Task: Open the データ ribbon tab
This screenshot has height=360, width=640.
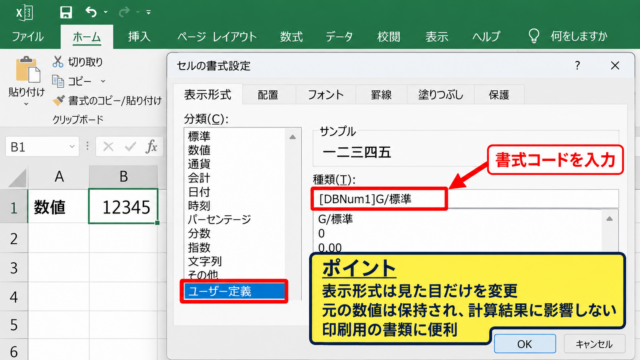Action: point(339,37)
